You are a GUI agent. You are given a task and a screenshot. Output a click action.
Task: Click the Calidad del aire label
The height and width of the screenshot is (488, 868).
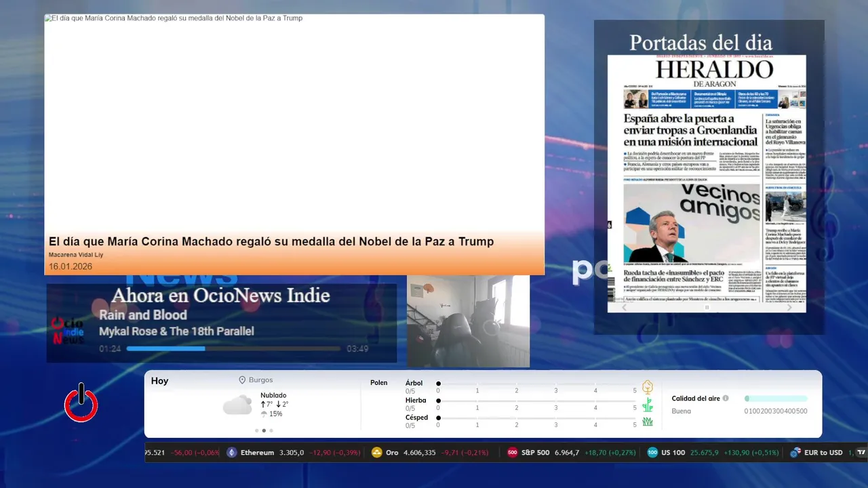[696, 399]
